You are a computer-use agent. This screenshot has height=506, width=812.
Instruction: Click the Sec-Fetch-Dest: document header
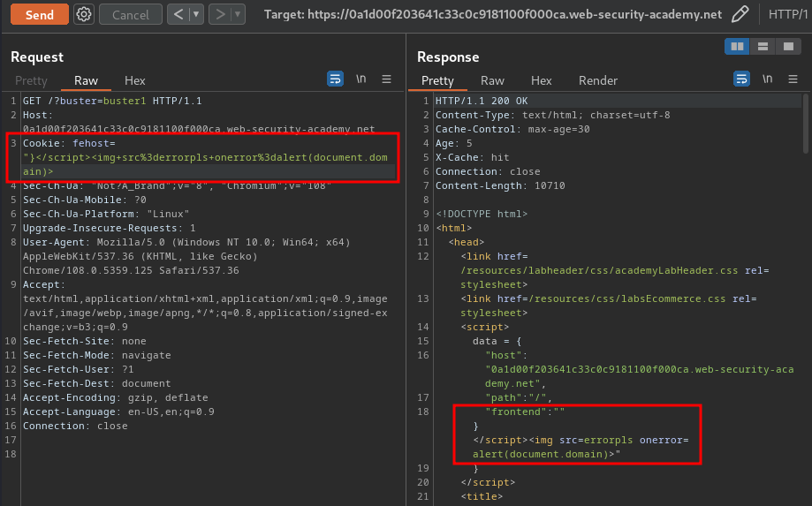click(x=97, y=383)
